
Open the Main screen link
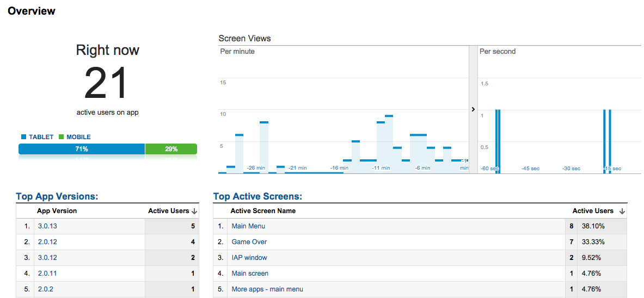click(x=250, y=274)
